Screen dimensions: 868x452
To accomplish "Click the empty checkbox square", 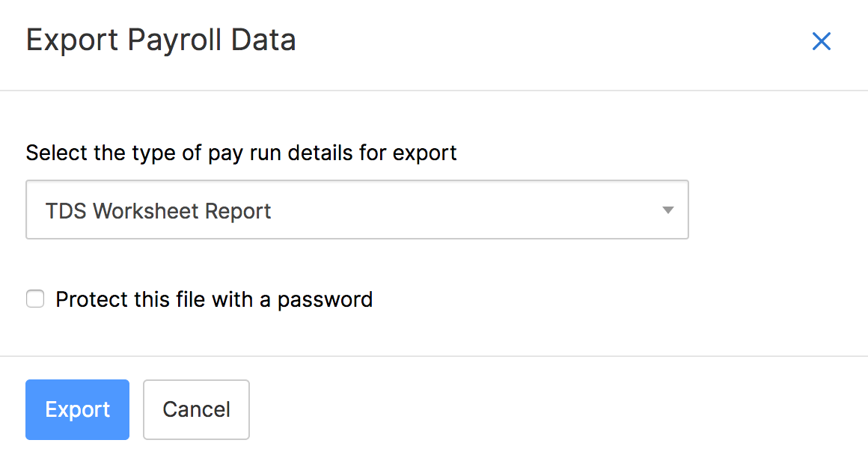I will [x=35, y=300].
